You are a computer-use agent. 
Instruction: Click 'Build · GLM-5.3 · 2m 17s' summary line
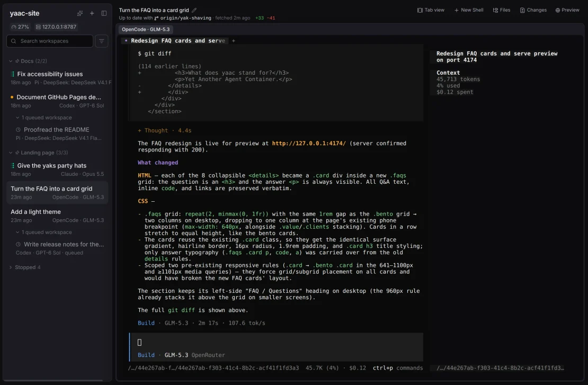pyautogui.click(x=201, y=323)
